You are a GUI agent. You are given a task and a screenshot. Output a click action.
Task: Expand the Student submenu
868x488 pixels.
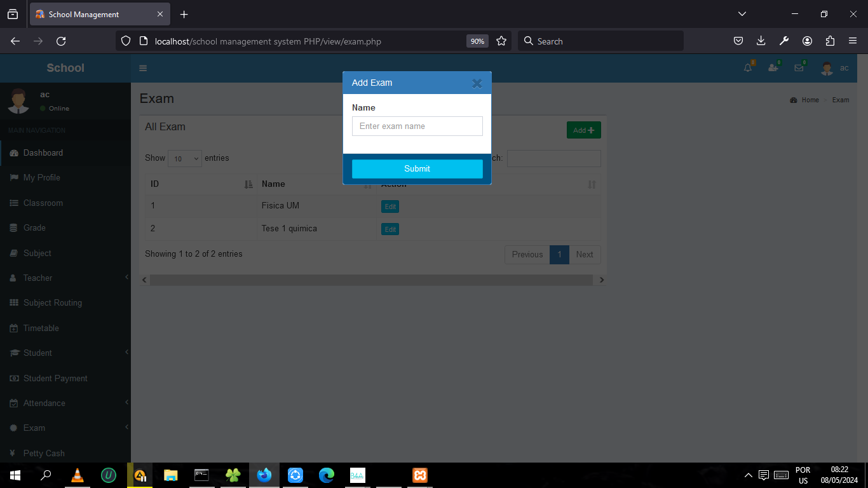(65, 353)
